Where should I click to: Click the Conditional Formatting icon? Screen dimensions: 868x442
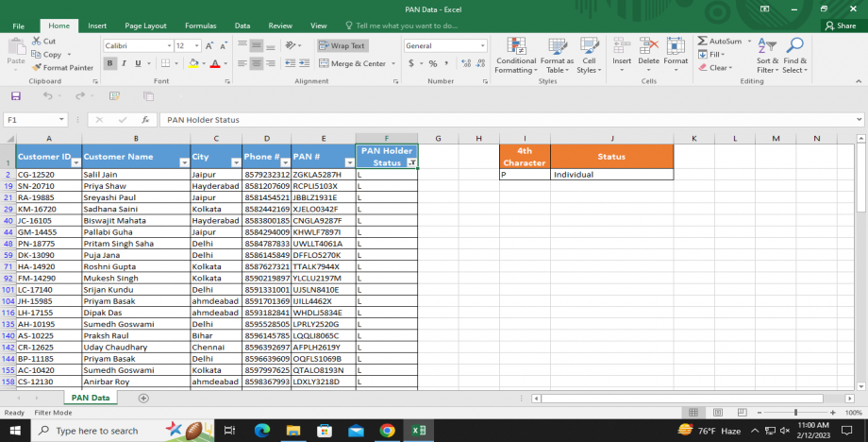point(515,47)
